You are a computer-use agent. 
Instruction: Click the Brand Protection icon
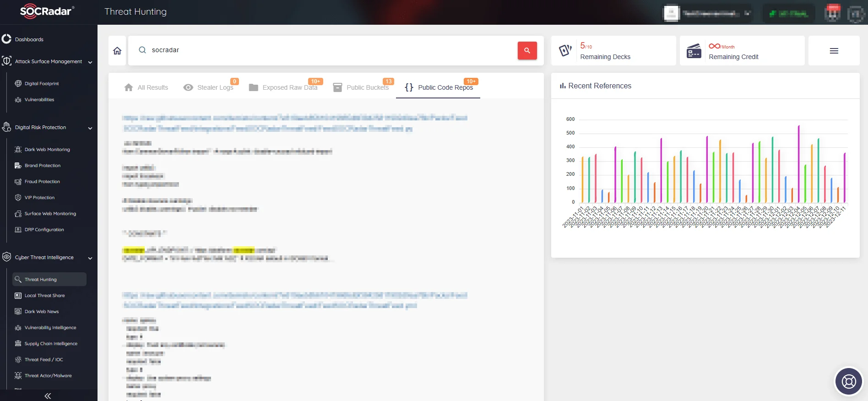coord(18,165)
